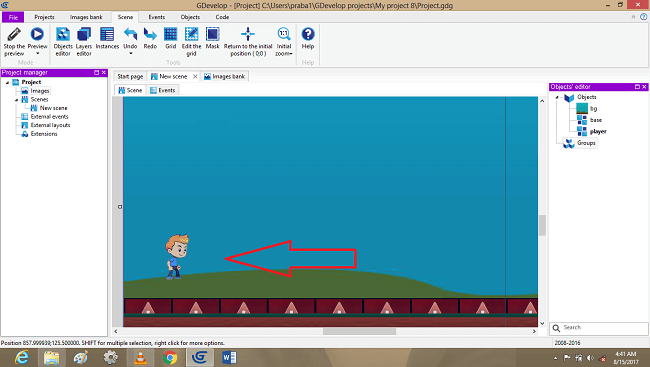Screen dimensions: 650x367
Task: Click the Stop the preview pencil icon
Action: tap(14, 34)
